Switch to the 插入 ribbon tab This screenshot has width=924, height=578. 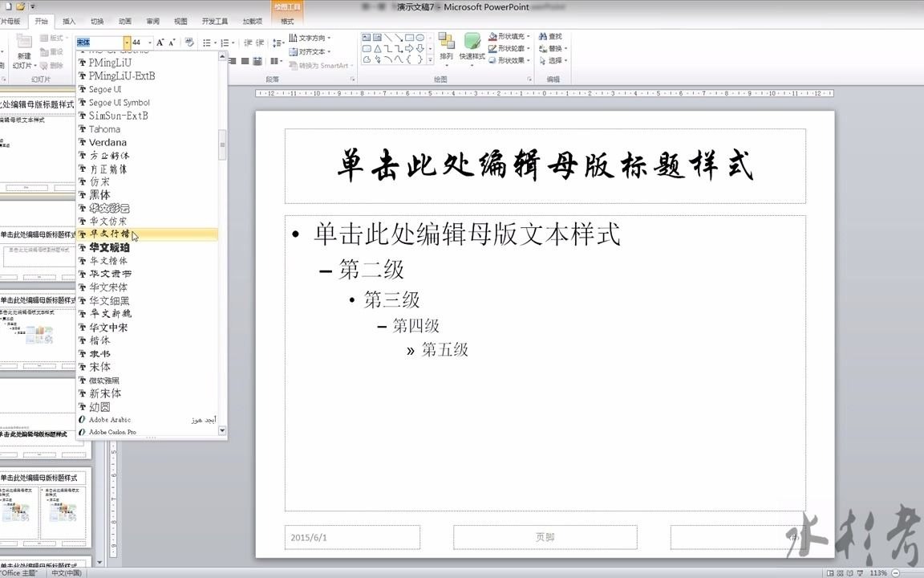[68, 22]
